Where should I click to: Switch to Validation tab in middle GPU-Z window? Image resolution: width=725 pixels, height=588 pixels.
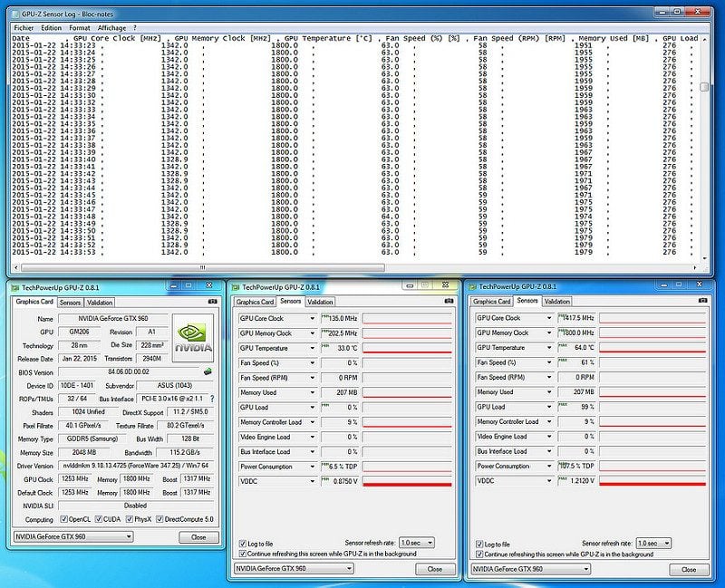point(320,303)
